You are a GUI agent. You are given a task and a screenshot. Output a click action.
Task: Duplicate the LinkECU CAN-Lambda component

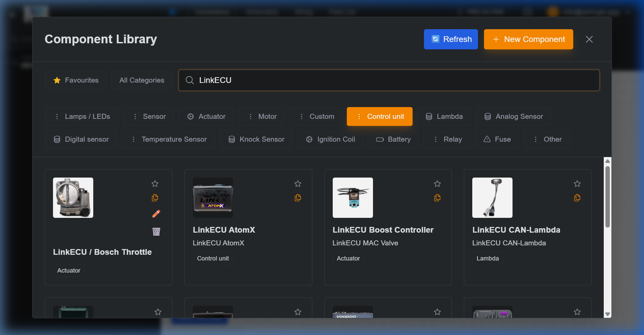[577, 198]
